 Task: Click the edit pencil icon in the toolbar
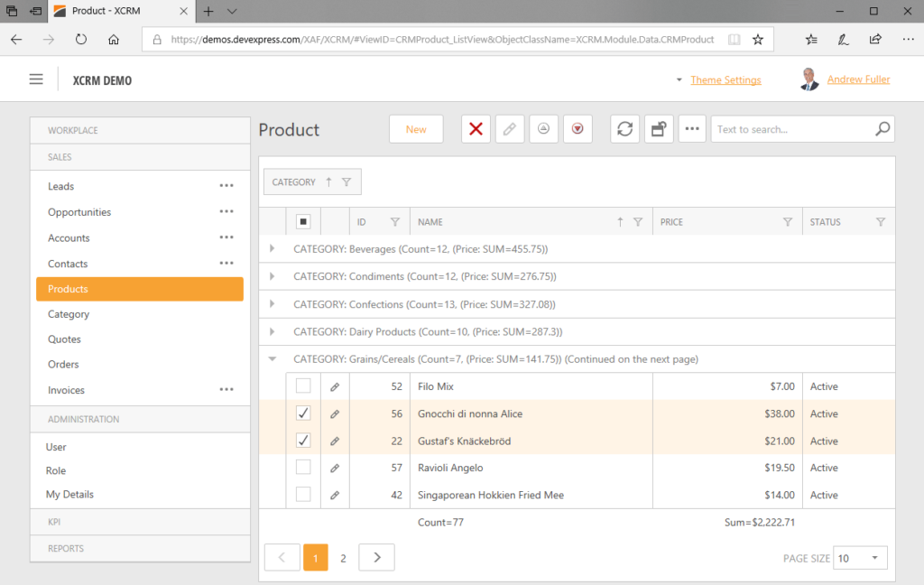coord(509,128)
